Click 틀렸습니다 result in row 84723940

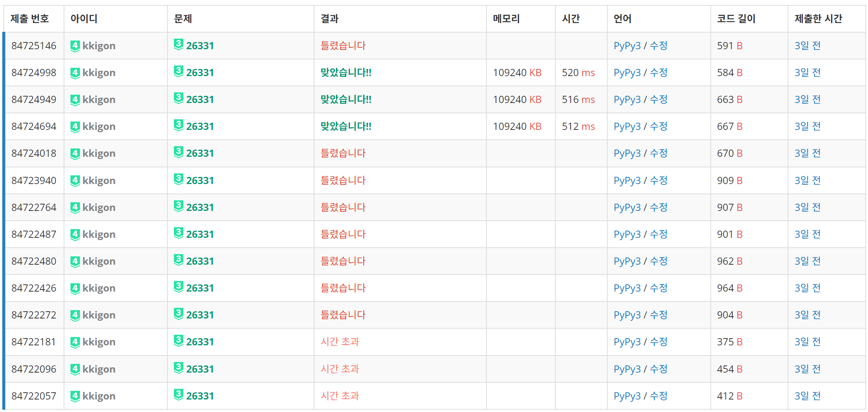click(343, 181)
